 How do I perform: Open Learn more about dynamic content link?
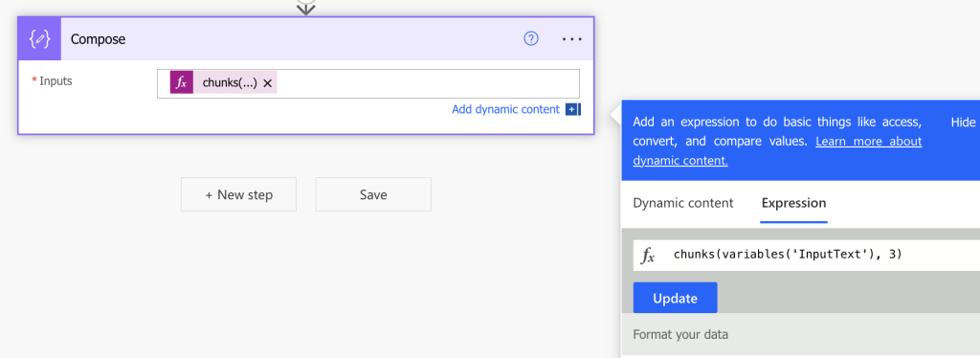pyautogui.click(x=777, y=150)
